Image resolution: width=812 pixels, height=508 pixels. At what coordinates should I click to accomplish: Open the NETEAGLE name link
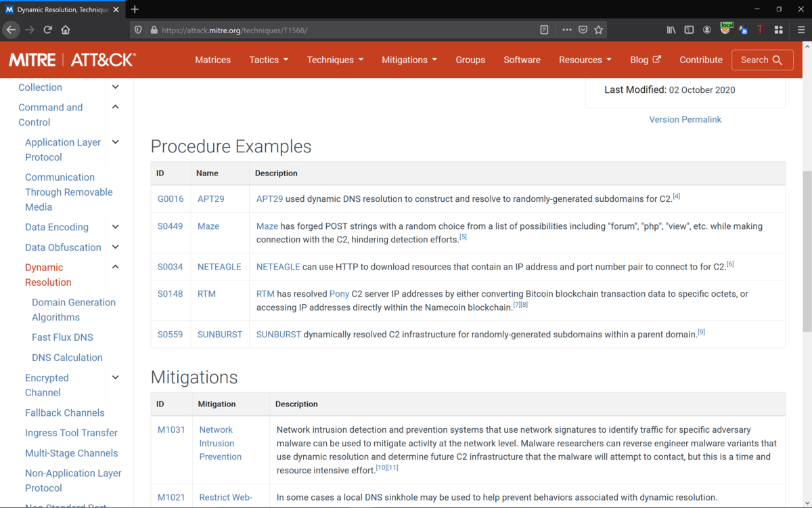pyautogui.click(x=219, y=267)
